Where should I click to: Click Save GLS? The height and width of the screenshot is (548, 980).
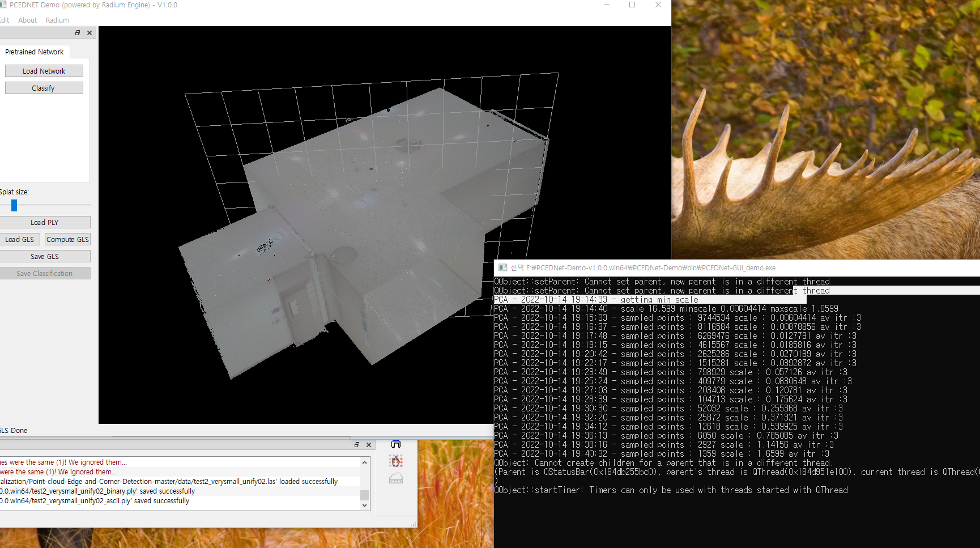tap(45, 256)
